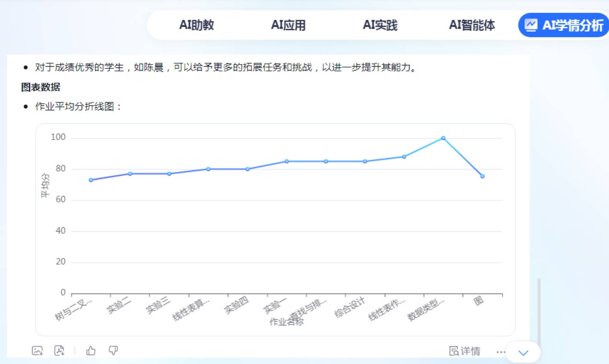The height and width of the screenshot is (364, 609).
Task: Click the 线性表作 data point near 88
Action: tap(404, 157)
